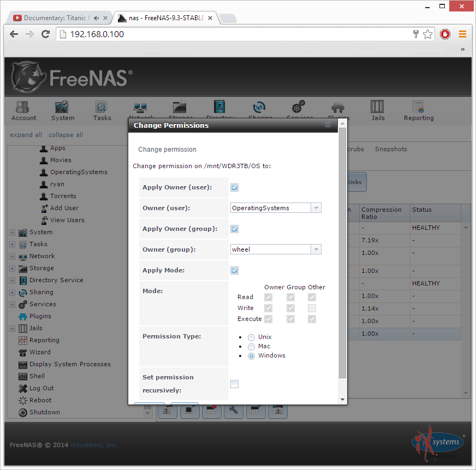The image size is (476, 470).
Task: Open the Tasks toolbar icon
Action: coord(101,107)
